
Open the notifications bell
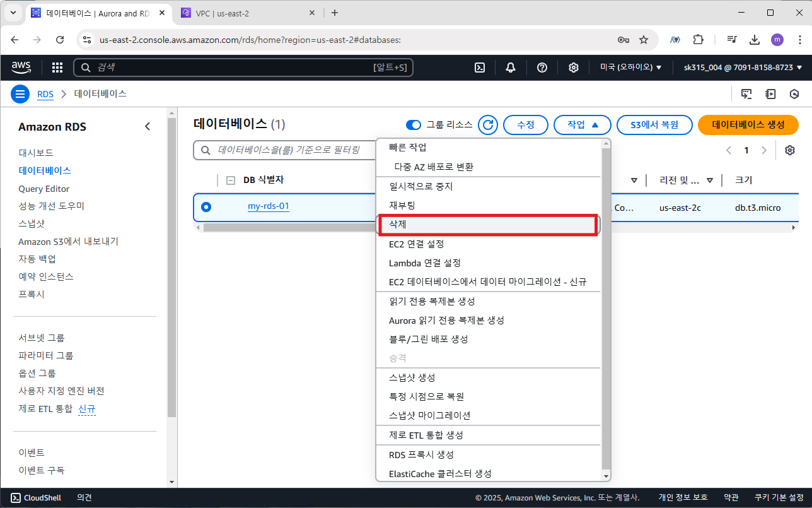[x=511, y=68]
